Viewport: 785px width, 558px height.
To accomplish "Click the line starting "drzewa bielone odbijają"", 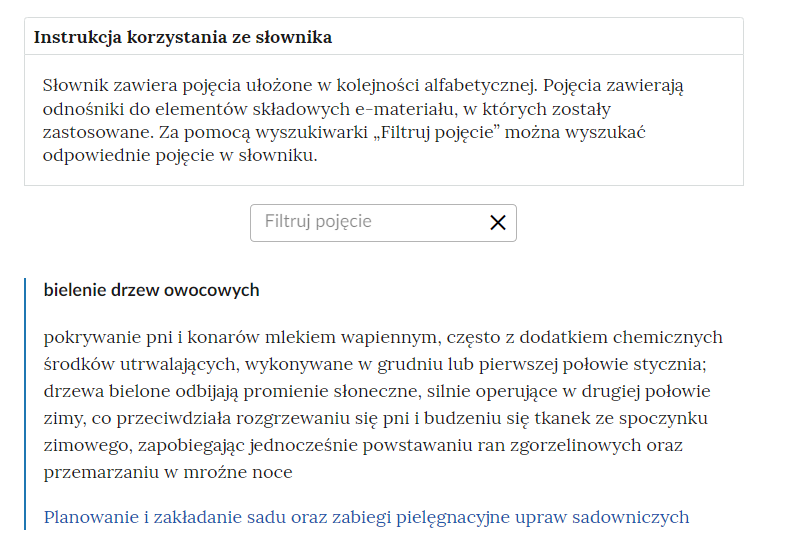I will pyautogui.click(x=376, y=391).
